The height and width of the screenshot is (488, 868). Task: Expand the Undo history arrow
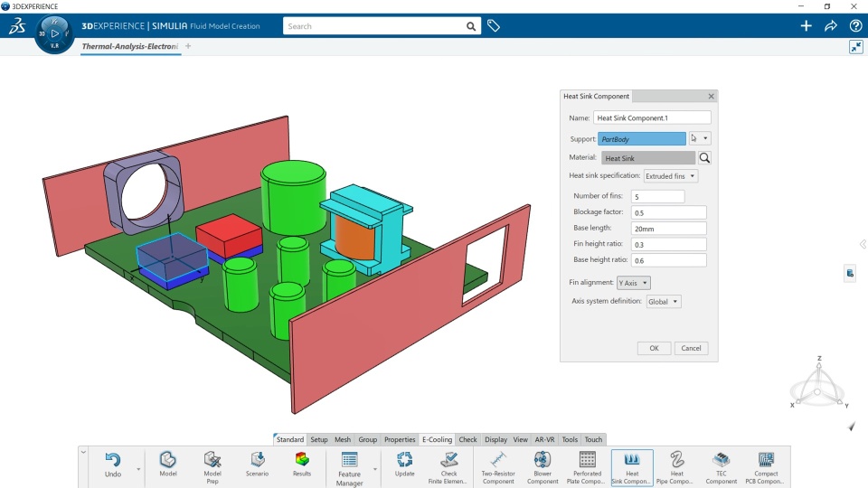[x=138, y=469]
